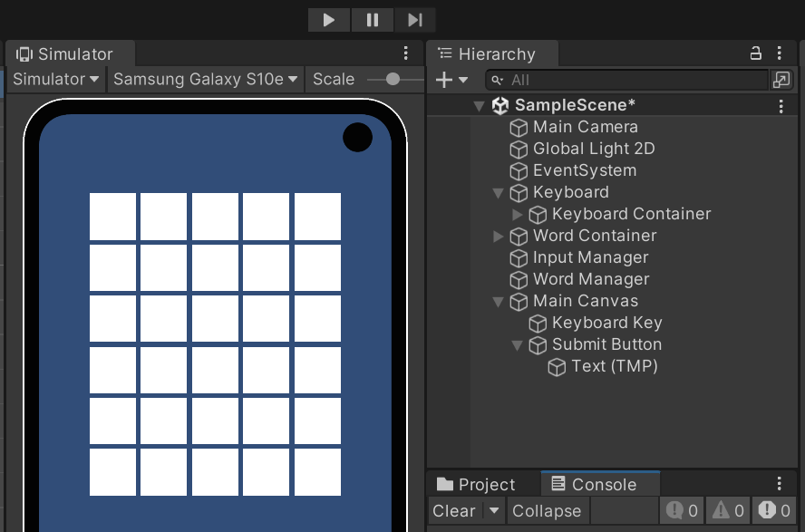Open the SampleScene row options menu
Image resolution: width=805 pixels, height=532 pixels.
(x=781, y=106)
